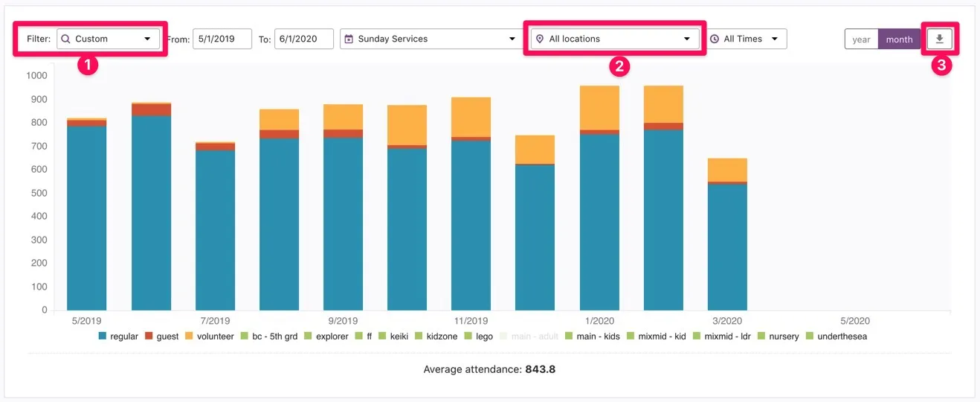Screen dimensions: 980x402
Task: Switch to year view
Action: [x=861, y=39]
